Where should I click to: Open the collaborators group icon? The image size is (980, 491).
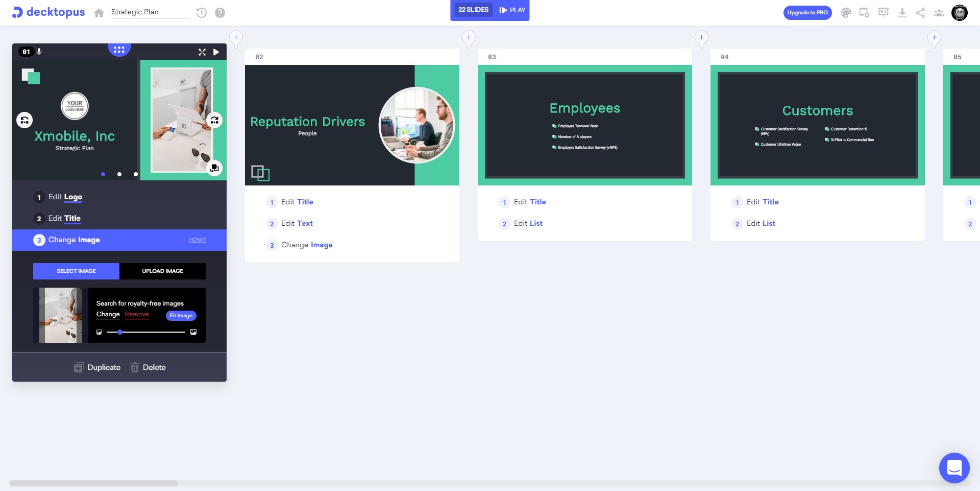939,13
